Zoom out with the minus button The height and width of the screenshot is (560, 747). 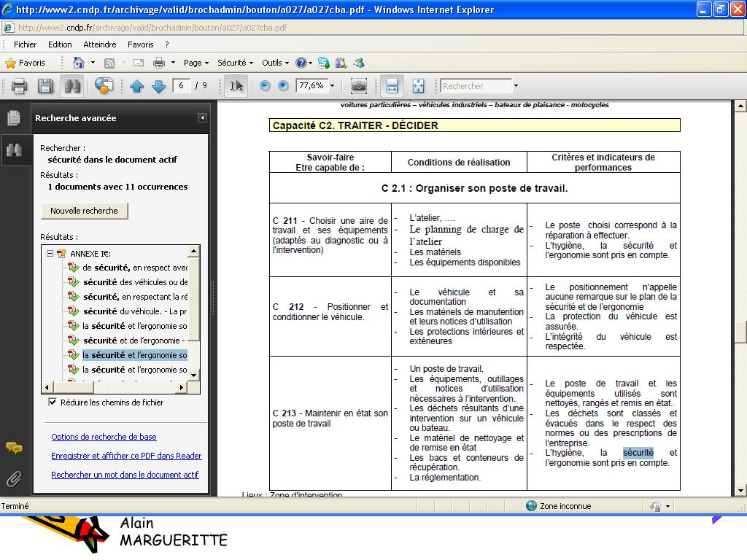(x=265, y=86)
